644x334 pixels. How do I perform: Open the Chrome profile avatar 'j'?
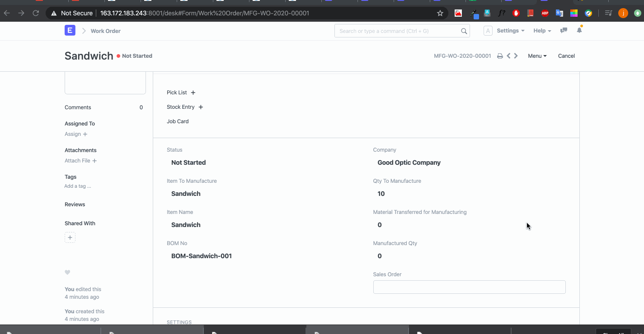(x=623, y=13)
